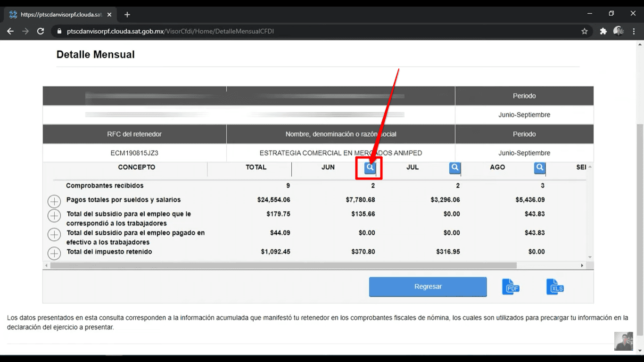
Task: Click the Regresar button
Action: coord(428,287)
